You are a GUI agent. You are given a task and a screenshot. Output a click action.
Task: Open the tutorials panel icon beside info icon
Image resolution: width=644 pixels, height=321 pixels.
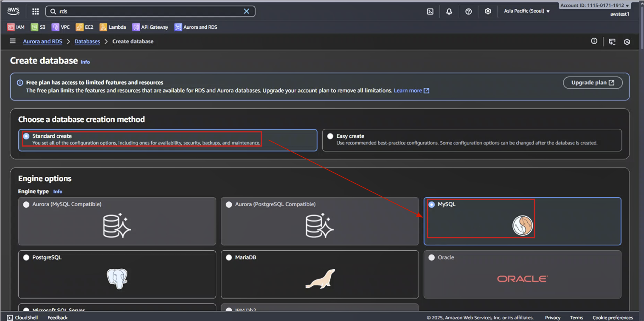pyautogui.click(x=612, y=42)
